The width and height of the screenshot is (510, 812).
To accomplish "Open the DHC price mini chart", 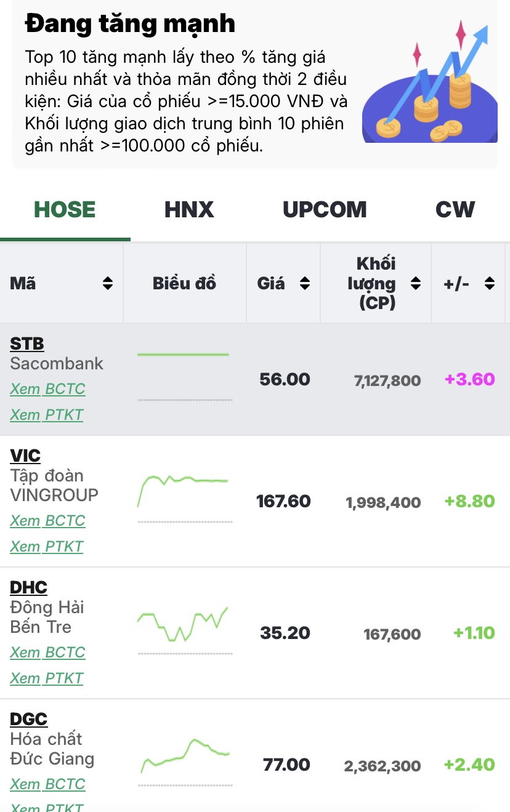I will [x=184, y=631].
